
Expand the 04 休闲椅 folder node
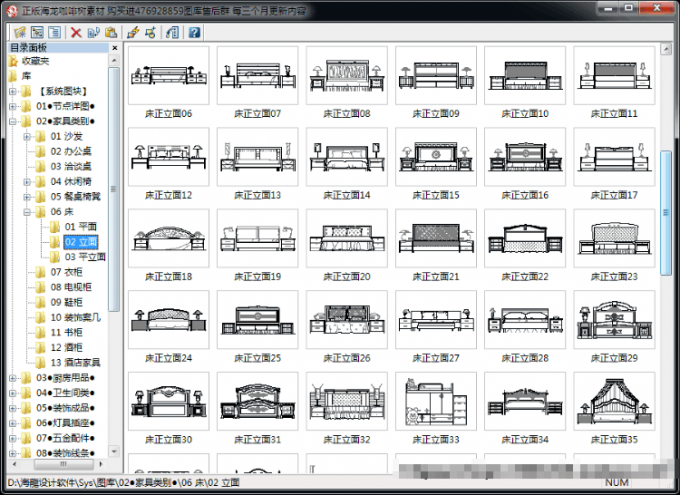point(27,182)
